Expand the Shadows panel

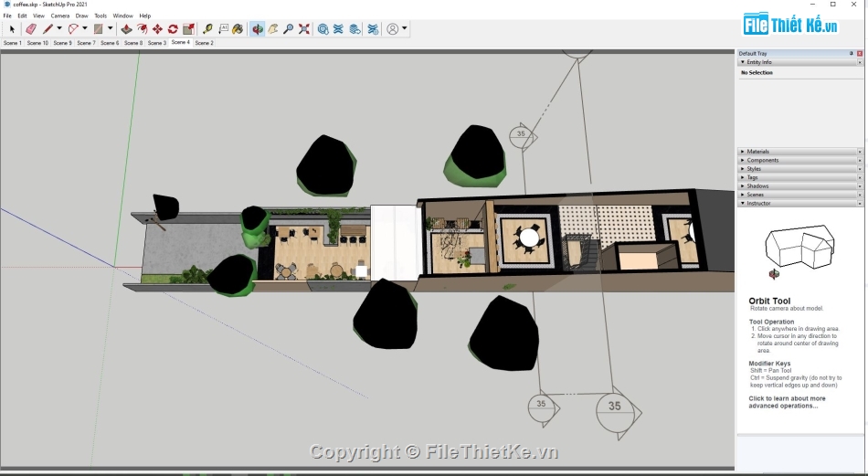pyautogui.click(x=743, y=186)
